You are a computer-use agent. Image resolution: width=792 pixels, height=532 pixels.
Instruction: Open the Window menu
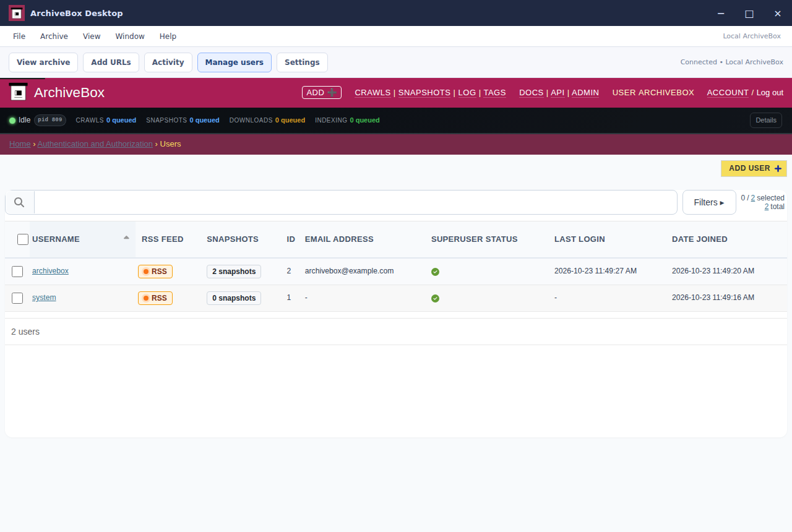click(x=130, y=36)
